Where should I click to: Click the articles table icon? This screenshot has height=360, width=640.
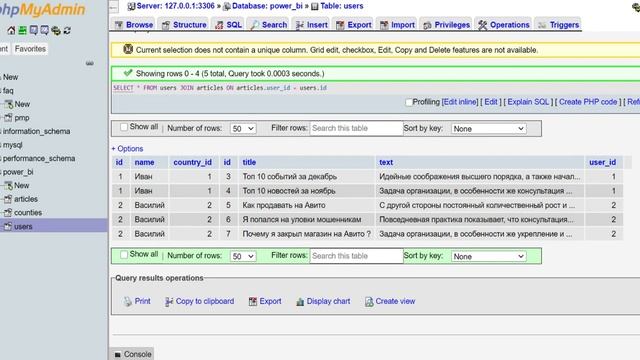[x=8, y=199]
